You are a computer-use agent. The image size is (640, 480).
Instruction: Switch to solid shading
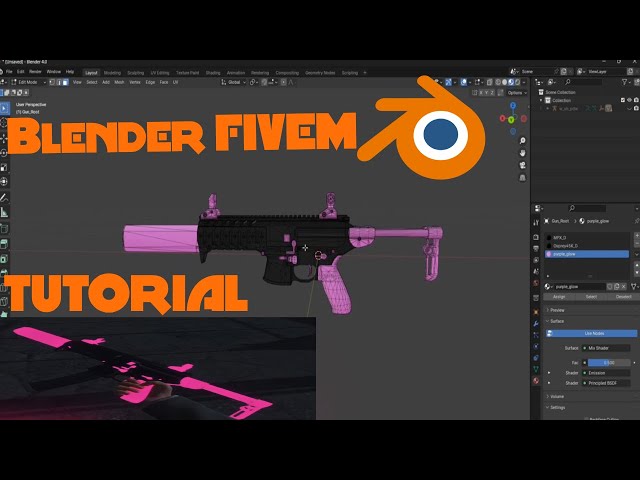(504, 82)
